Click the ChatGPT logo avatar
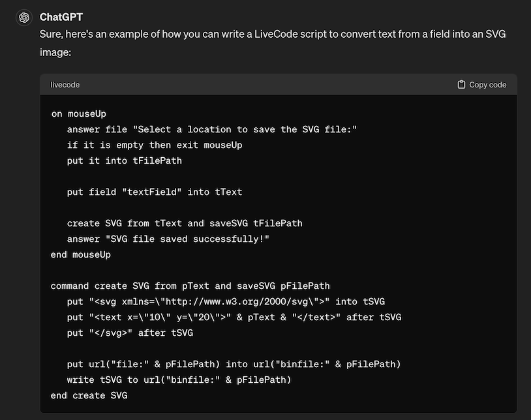 [23, 18]
